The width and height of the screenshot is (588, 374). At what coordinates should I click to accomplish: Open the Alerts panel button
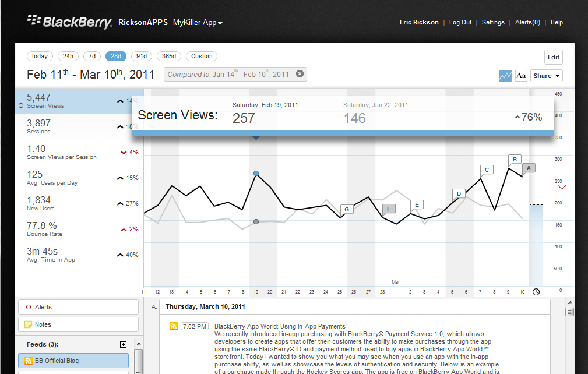coord(78,307)
